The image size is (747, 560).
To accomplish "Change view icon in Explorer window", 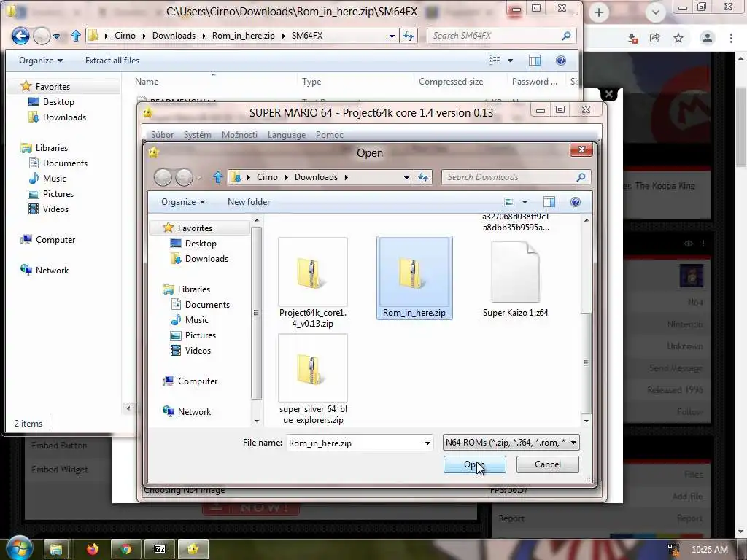I will tap(495, 61).
